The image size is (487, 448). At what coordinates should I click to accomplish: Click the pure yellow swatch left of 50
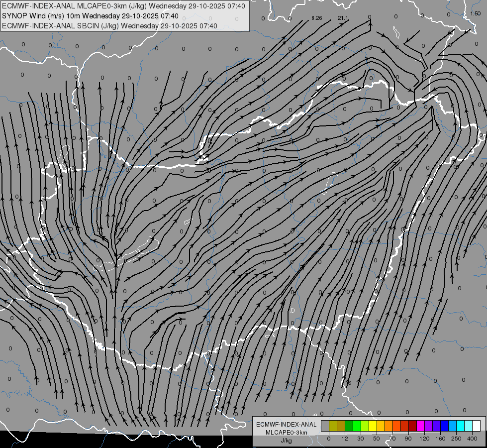[x=373, y=426]
